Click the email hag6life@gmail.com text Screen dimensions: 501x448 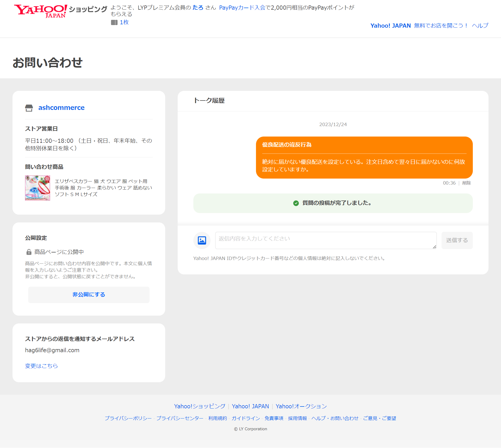point(52,350)
